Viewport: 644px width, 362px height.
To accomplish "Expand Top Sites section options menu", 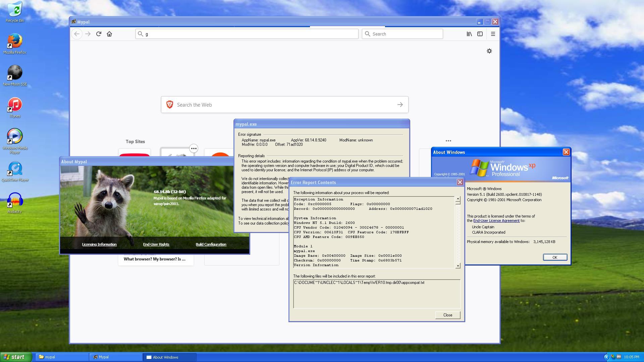I will pos(448,141).
